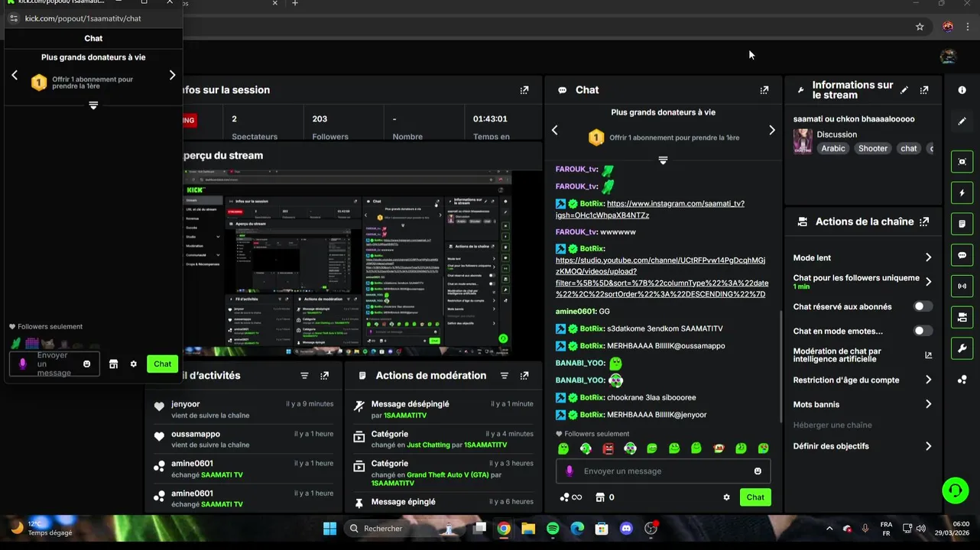This screenshot has height=550, width=980.
Task: Open Spotify from the taskbar
Action: pos(553,529)
